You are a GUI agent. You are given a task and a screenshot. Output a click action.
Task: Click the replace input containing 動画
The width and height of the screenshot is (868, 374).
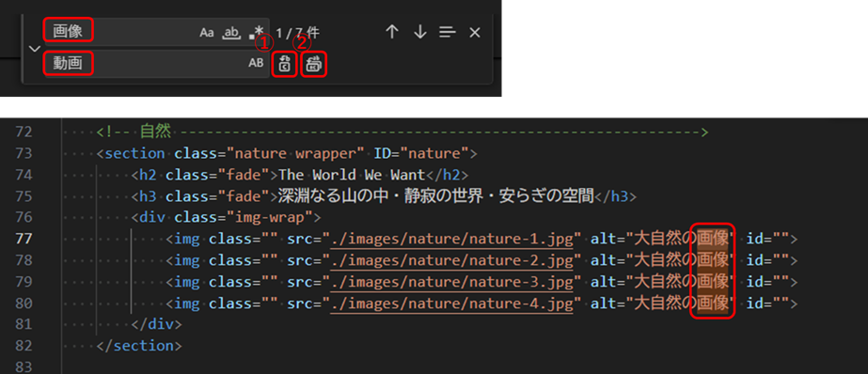click(157, 64)
